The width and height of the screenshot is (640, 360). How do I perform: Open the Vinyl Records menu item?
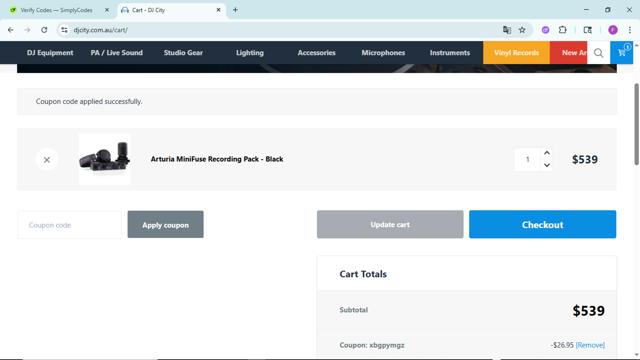pos(516,53)
